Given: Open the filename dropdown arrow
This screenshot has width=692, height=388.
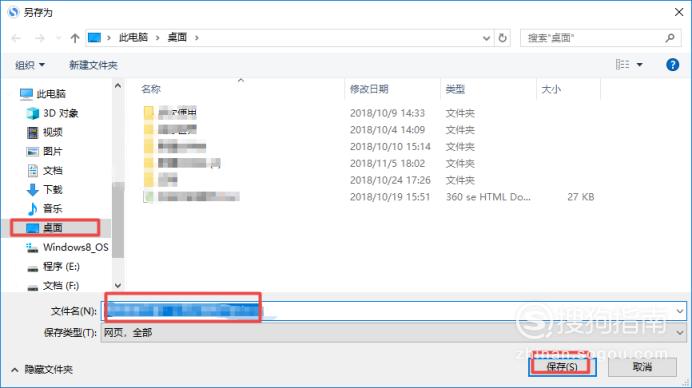Looking at the screenshot, I should (x=680, y=311).
